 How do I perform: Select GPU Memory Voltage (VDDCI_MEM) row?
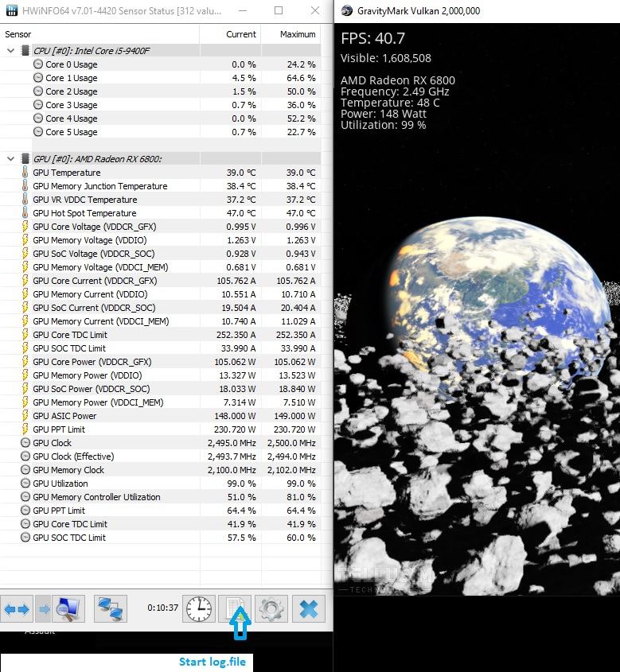pos(160,267)
